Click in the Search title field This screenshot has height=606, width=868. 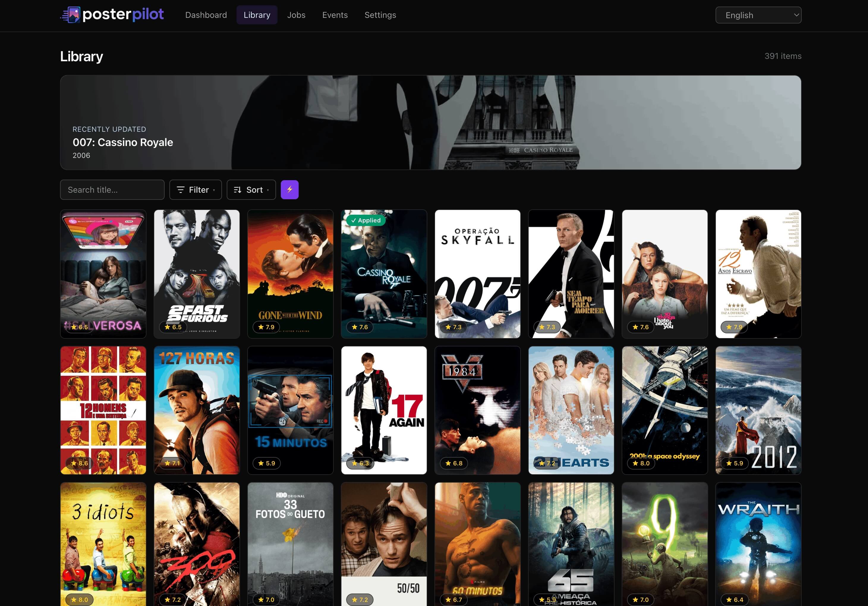click(112, 189)
